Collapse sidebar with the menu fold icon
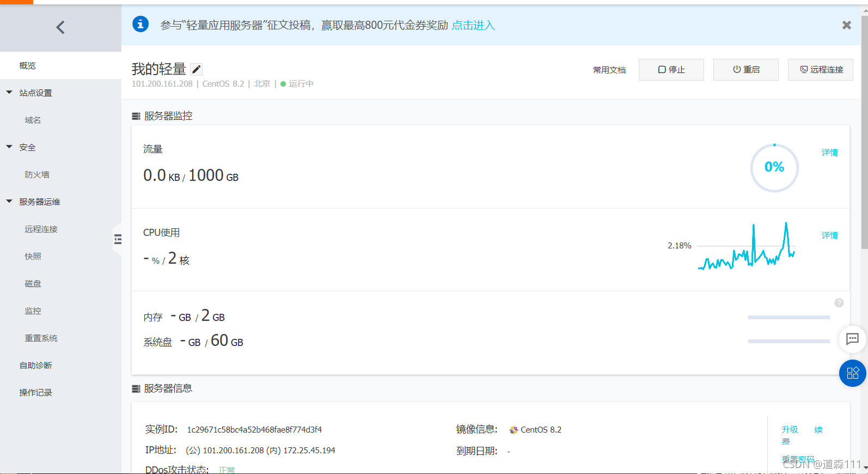Viewport: 868px width, 474px height. (118, 239)
